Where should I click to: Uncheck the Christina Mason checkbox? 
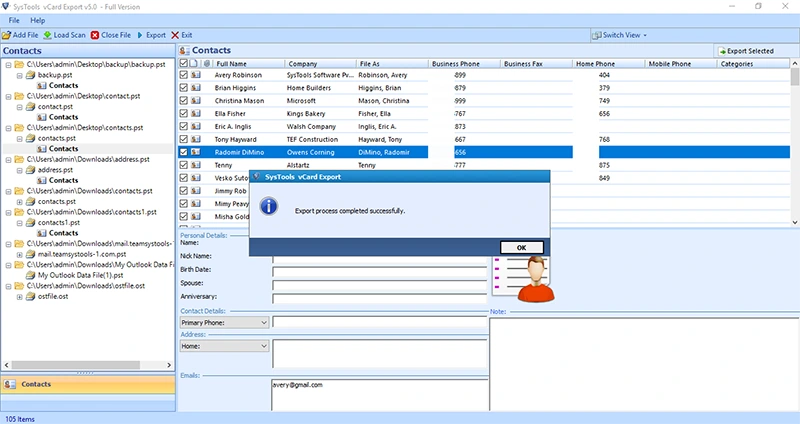pos(184,101)
